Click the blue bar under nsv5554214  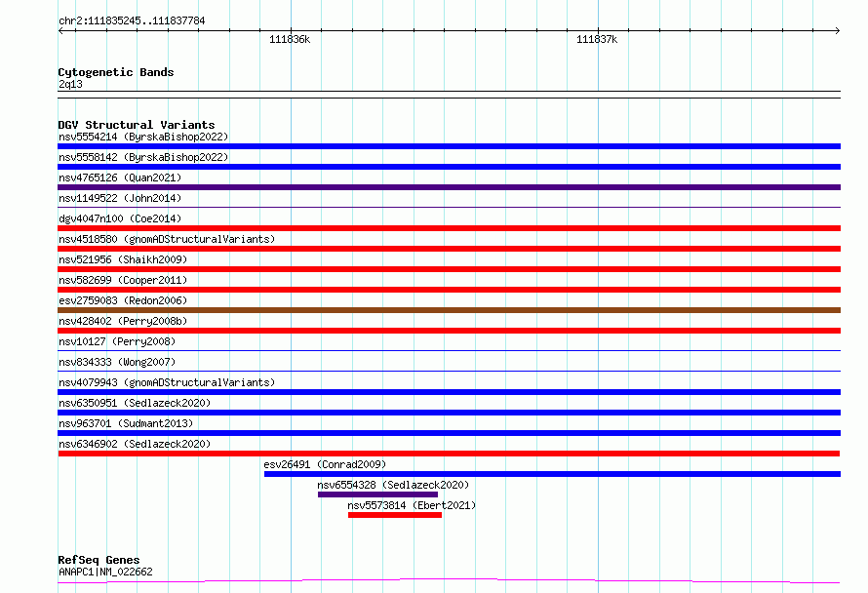(449, 146)
